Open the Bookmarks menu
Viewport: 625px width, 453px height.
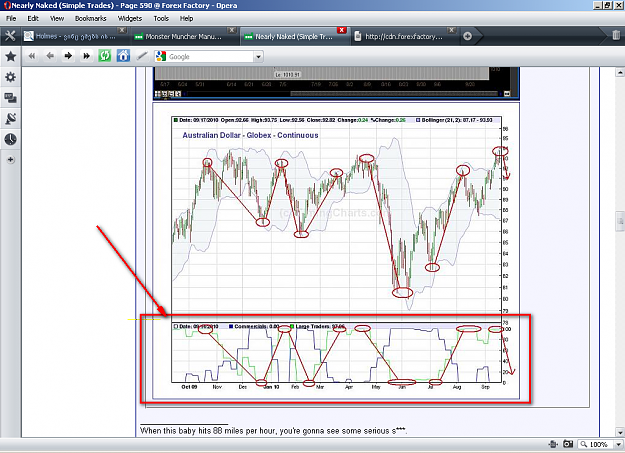(x=90, y=18)
